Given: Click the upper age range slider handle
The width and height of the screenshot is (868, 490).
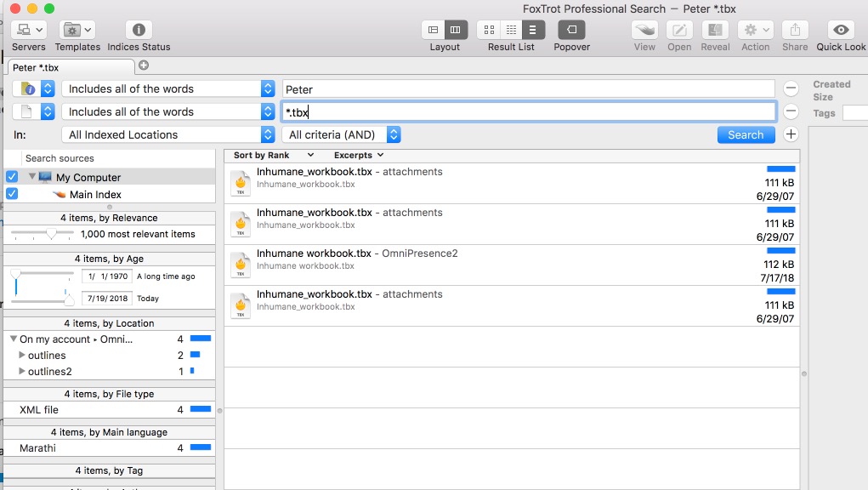Looking at the screenshot, I should (16, 274).
